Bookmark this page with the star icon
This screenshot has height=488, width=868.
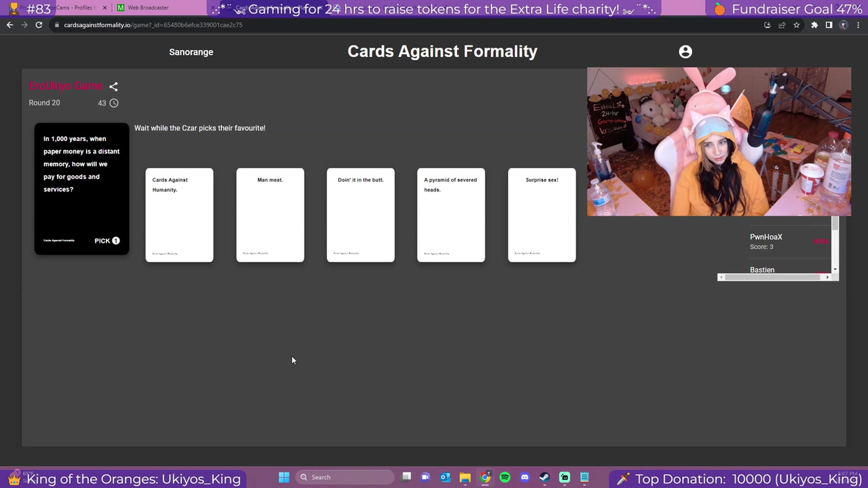pos(797,25)
